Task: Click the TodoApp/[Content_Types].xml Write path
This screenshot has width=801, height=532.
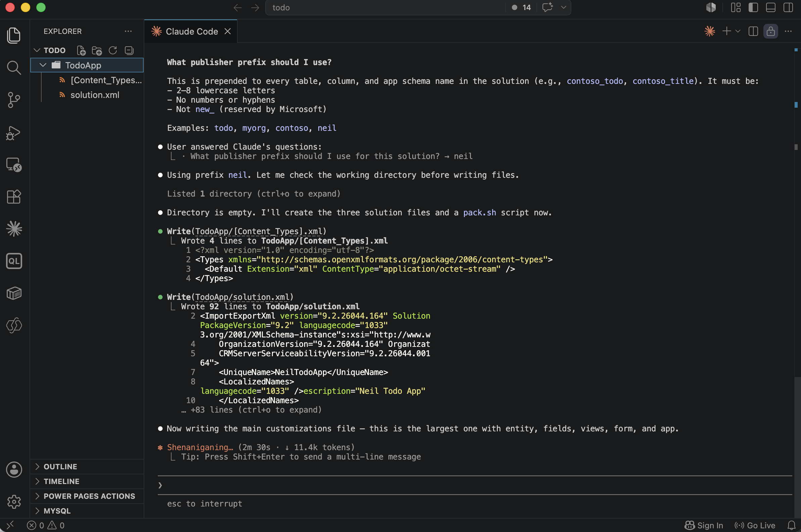Action: [259, 231]
